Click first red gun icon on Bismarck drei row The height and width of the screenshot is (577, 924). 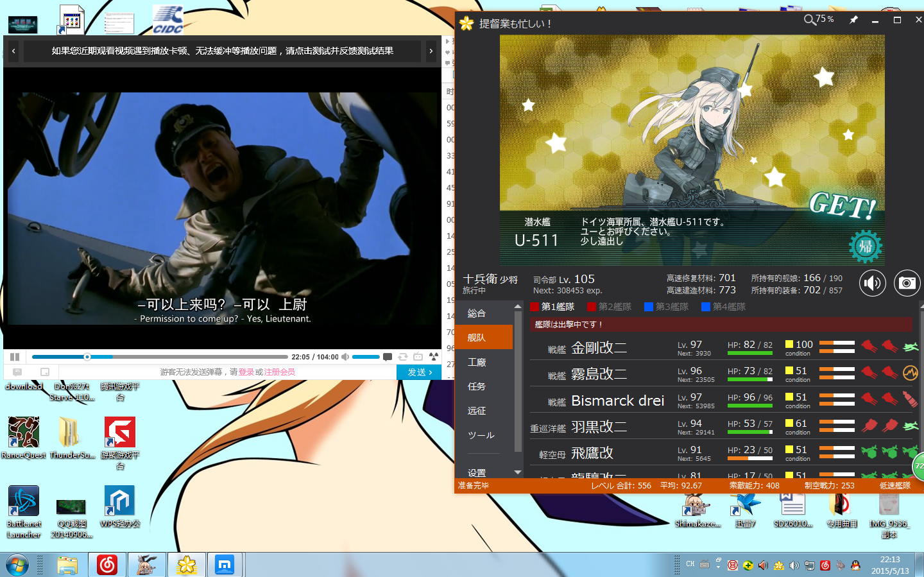[869, 399]
